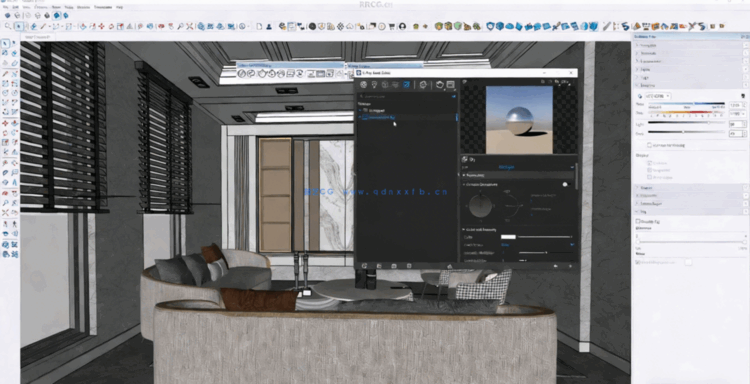Toggle the On faces display checkbox
The image size is (750, 384).
[x=650, y=163]
